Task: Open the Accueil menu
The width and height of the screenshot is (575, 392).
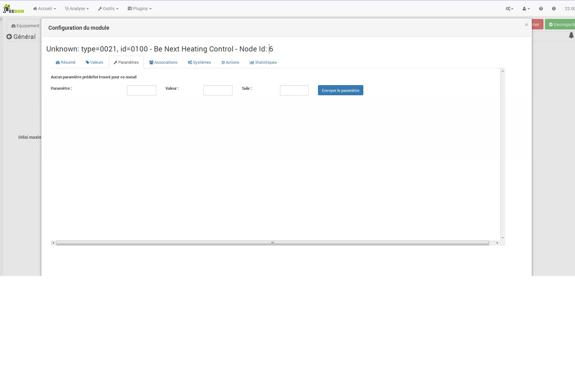Action: [44, 9]
